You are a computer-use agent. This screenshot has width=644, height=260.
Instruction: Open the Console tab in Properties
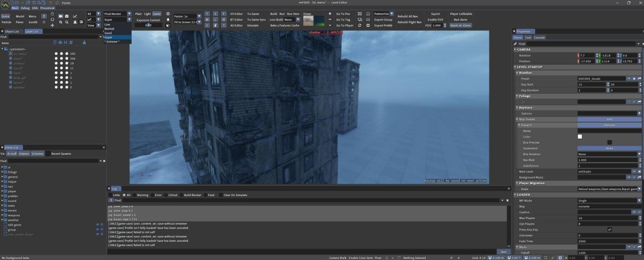[539, 38]
